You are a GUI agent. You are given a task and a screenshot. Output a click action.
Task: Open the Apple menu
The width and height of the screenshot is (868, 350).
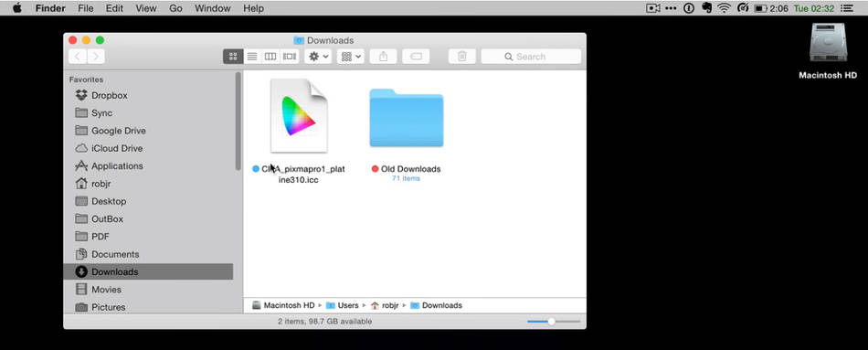[x=17, y=8]
